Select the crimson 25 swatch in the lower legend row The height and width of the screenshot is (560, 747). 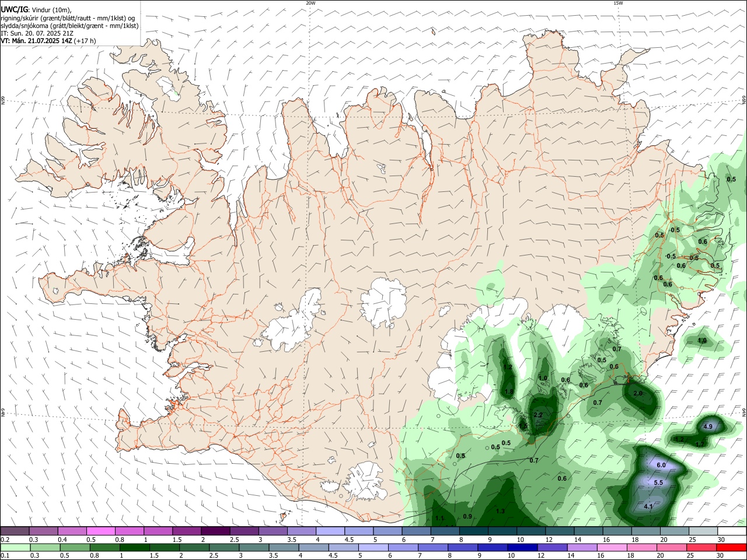(701, 548)
